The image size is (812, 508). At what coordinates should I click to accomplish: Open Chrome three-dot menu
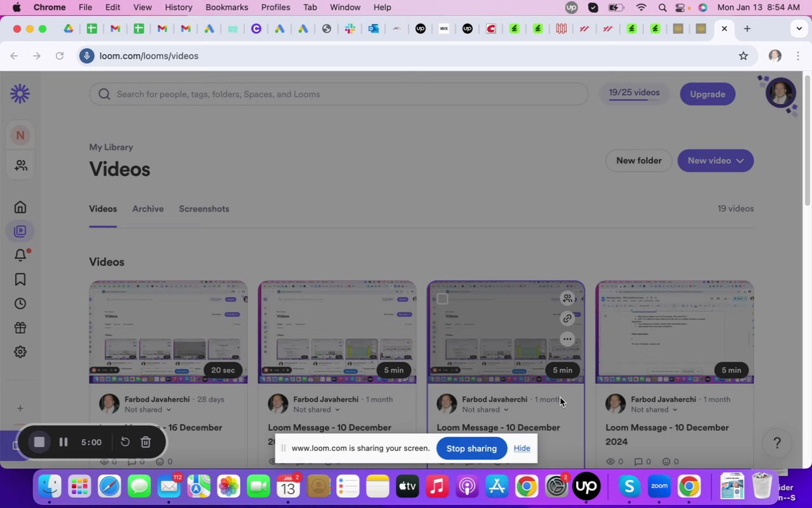tap(798, 56)
